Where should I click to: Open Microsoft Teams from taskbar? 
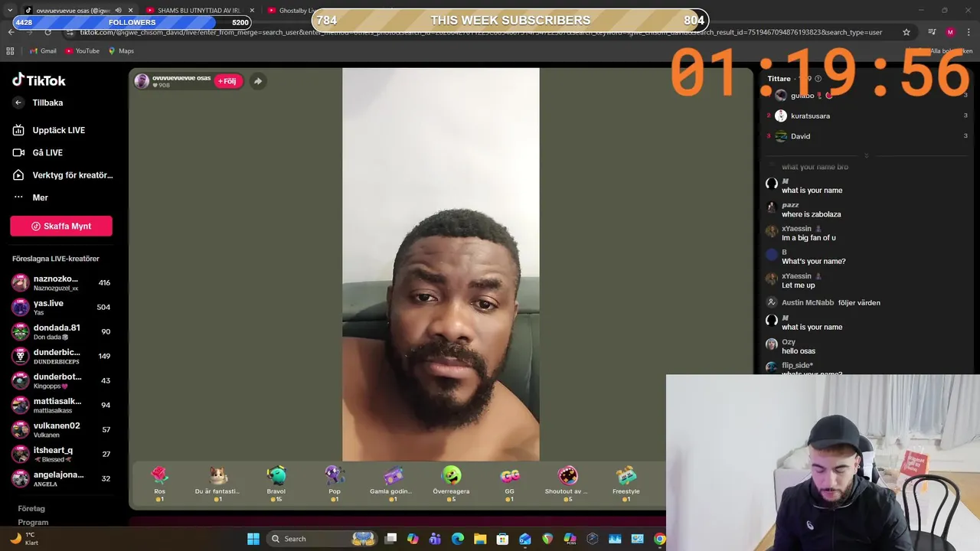435,539
